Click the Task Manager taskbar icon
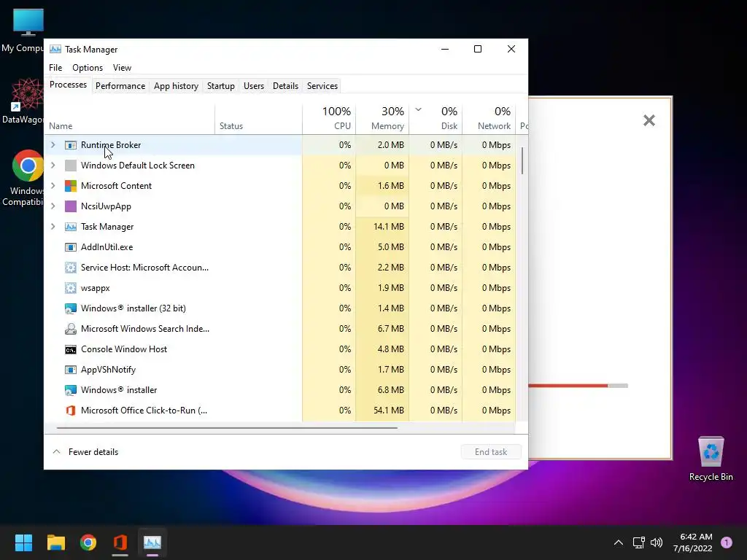Image resolution: width=747 pixels, height=560 pixels. (152, 542)
